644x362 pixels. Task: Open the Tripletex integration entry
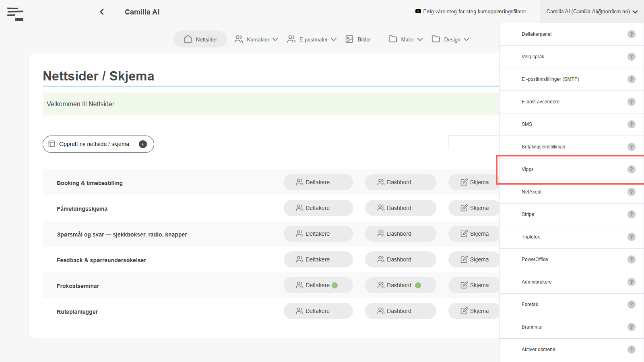pyautogui.click(x=572, y=237)
